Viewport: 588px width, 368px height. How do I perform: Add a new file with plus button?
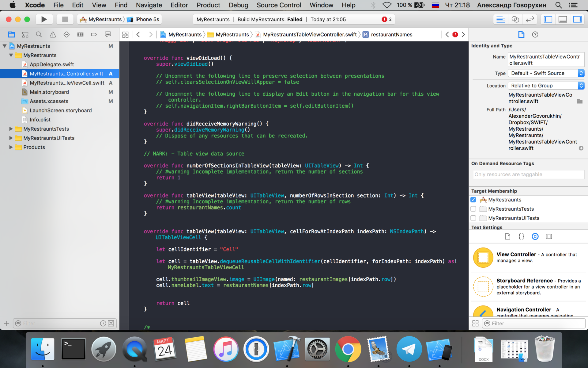(x=6, y=324)
